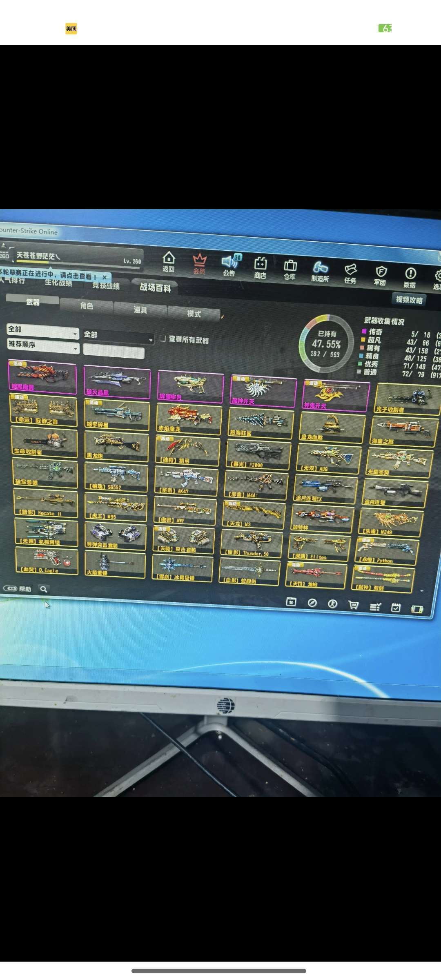Select the 神鬼开天 weapon card
The height and width of the screenshot is (980, 441).
tap(336, 395)
